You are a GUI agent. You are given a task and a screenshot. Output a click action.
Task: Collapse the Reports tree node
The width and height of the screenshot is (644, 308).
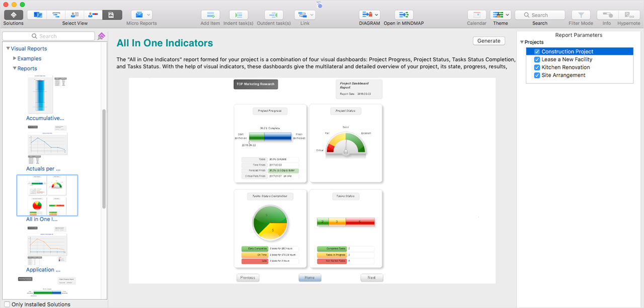coord(15,68)
